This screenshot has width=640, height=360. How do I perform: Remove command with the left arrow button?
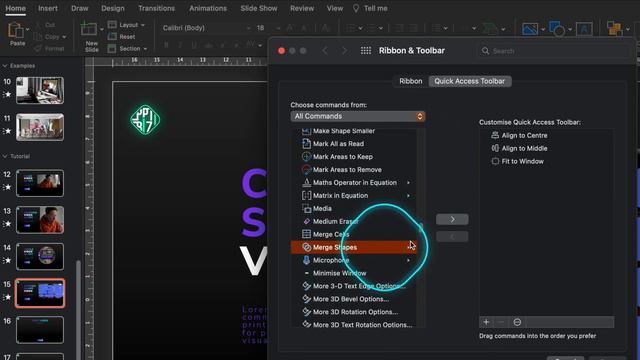click(x=452, y=237)
